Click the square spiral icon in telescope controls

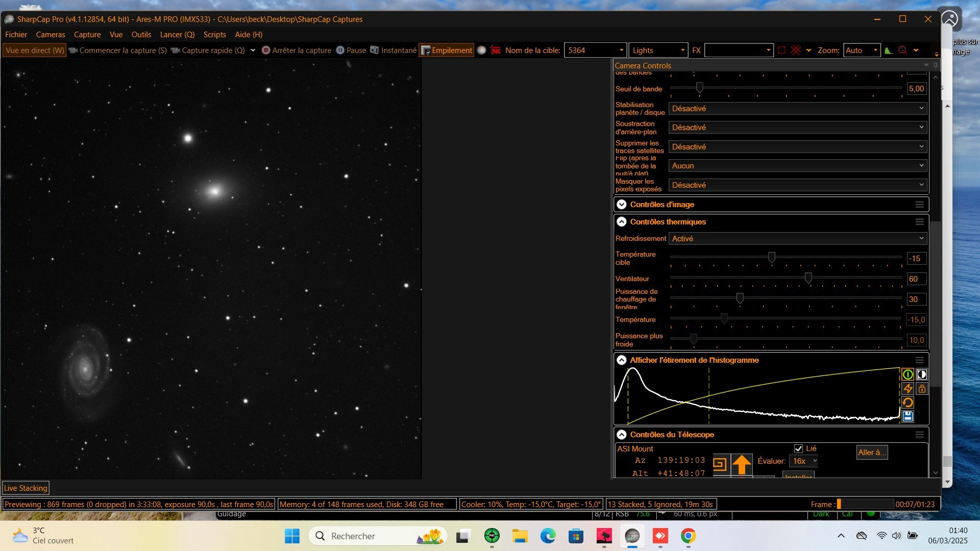[x=720, y=464]
